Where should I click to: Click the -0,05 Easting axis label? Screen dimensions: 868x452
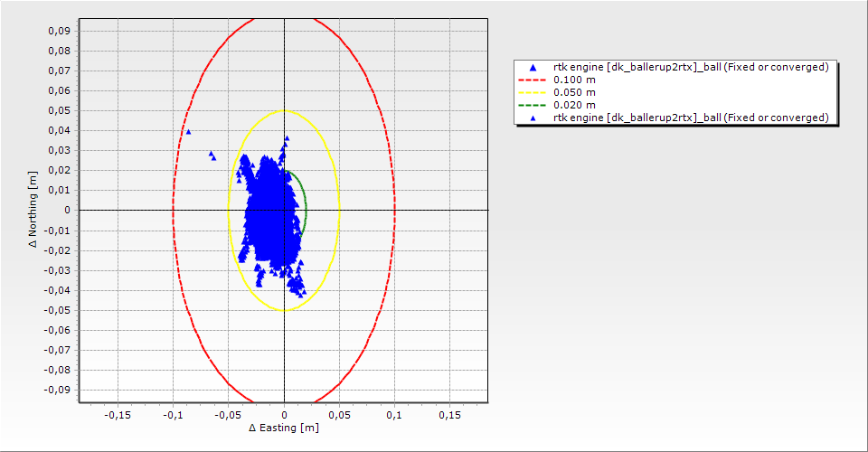(228, 416)
